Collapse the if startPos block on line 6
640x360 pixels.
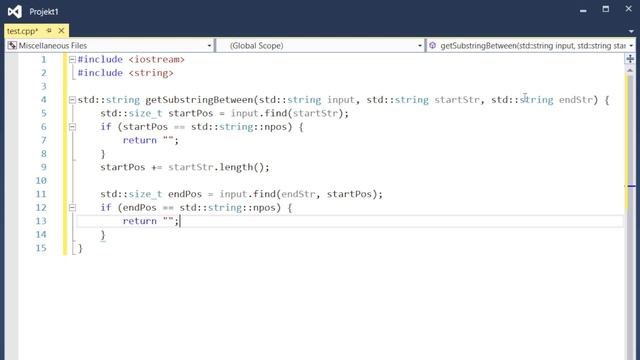[72, 127]
